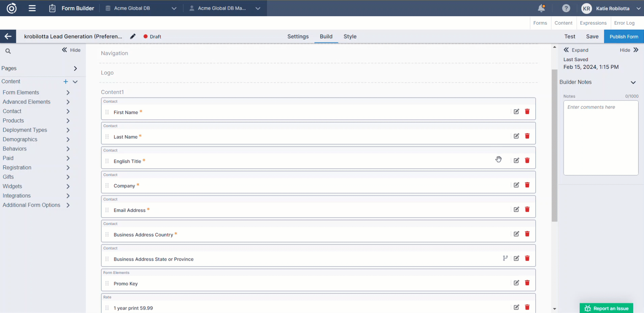Screen dimensions: 644x313
Task: Collapse the Builder Notes section
Action: [633, 82]
